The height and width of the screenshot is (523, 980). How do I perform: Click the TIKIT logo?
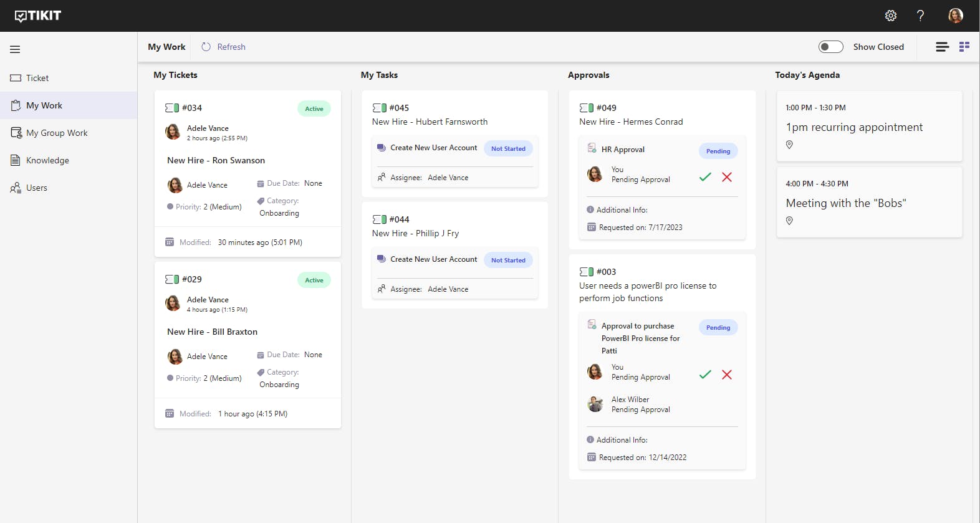pos(38,16)
